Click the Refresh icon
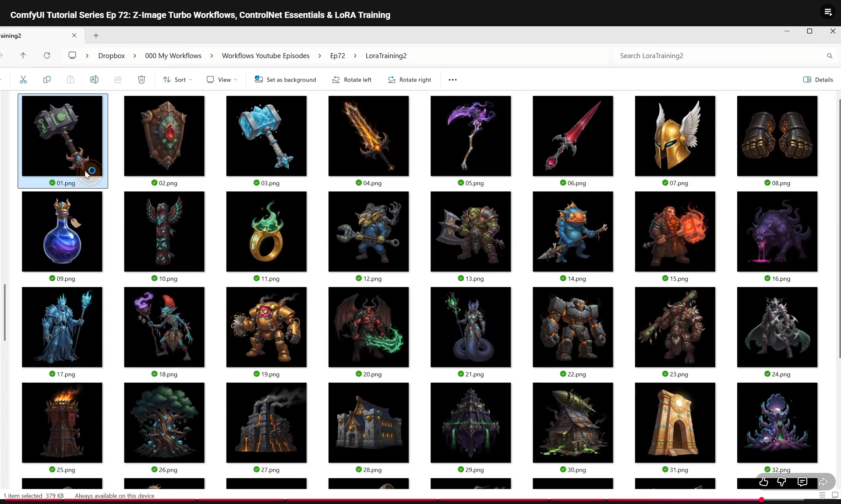The height and width of the screenshot is (504, 841). [47, 56]
